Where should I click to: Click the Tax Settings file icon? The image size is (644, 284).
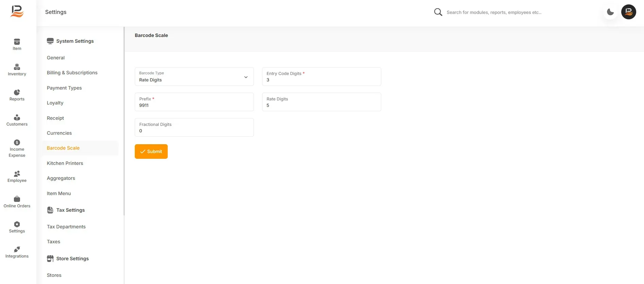click(x=50, y=210)
